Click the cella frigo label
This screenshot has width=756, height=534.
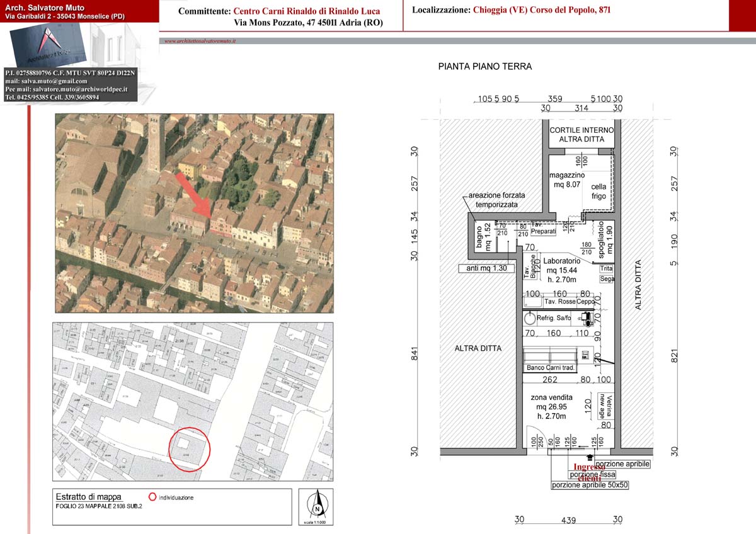pyautogui.click(x=598, y=191)
